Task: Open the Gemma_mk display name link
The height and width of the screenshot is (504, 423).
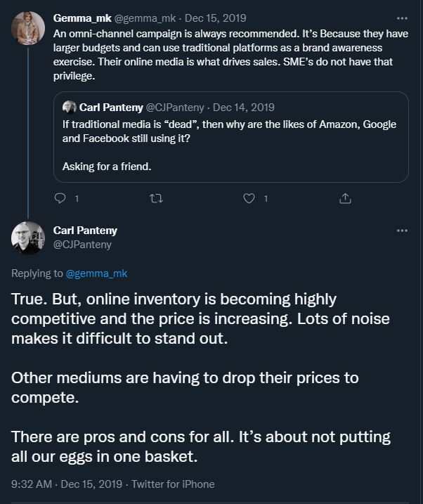Action: click(80, 18)
